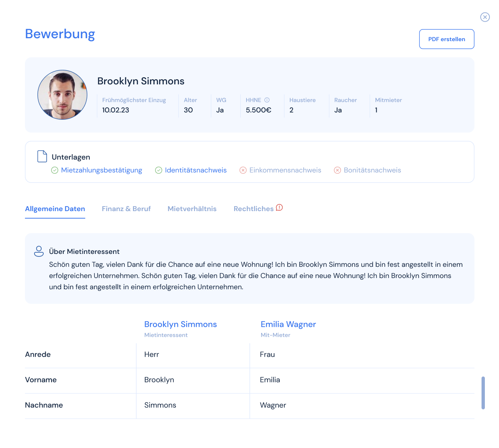The image size is (499, 448).
Task: Click Brooklyn Simmons profile photo
Action: click(62, 95)
